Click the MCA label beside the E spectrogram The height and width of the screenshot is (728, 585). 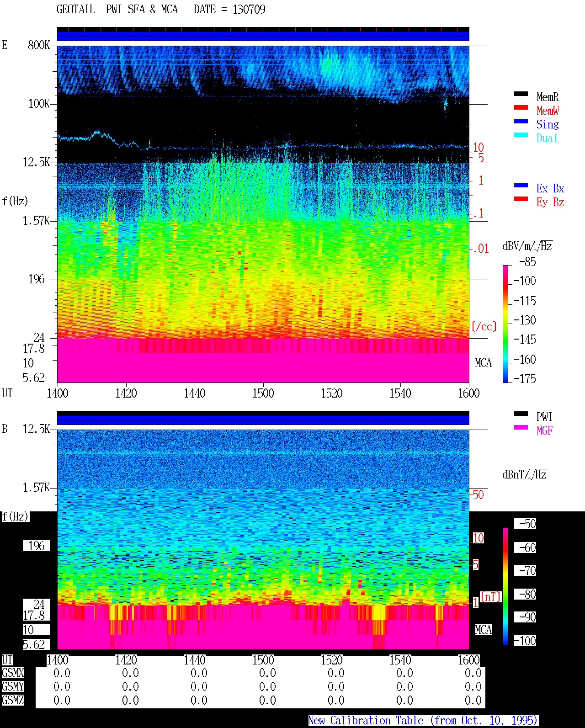point(483,363)
